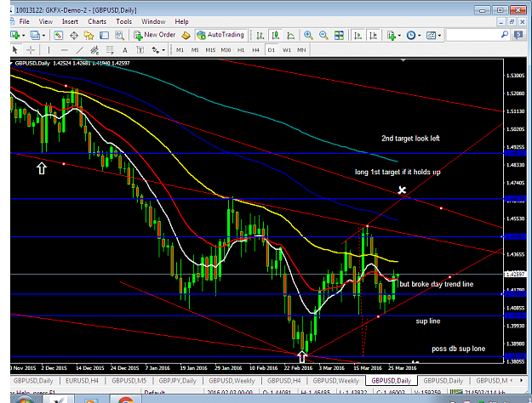Viewport: 532px width, 403px height.
Task: Tile windows with the four-pane icon
Action: tap(339, 35)
